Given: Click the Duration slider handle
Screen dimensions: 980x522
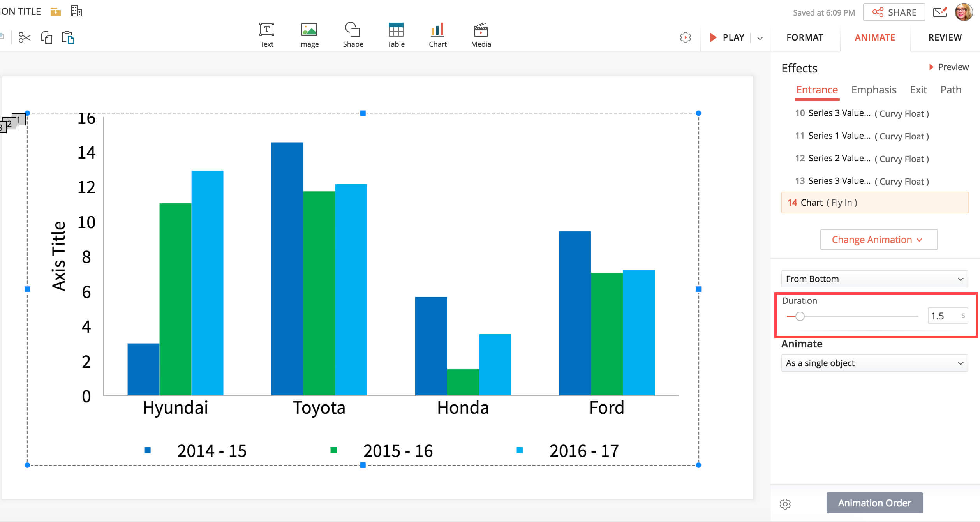Looking at the screenshot, I should point(800,316).
